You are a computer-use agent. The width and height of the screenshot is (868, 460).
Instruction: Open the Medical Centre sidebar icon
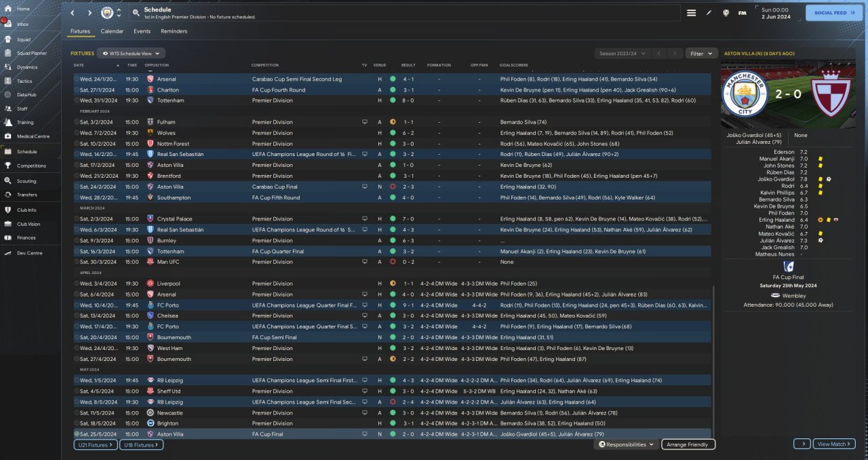pyautogui.click(x=9, y=136)
